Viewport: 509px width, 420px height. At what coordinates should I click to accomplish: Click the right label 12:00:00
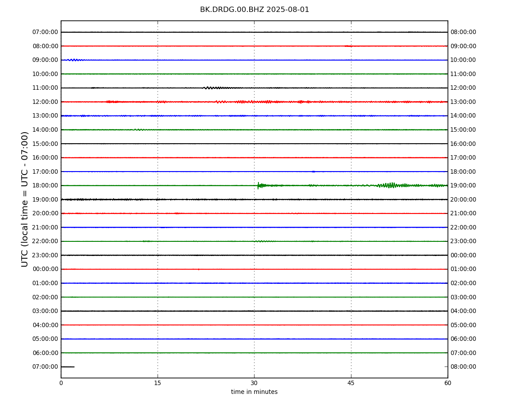[463, 88]
